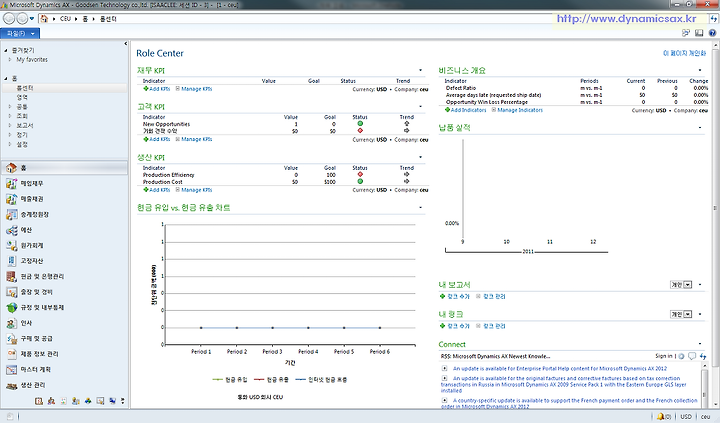Click the view layout icon left of help
Image resolution: width=720 pixels, height=423 pixels.
[x=699, y=33]
